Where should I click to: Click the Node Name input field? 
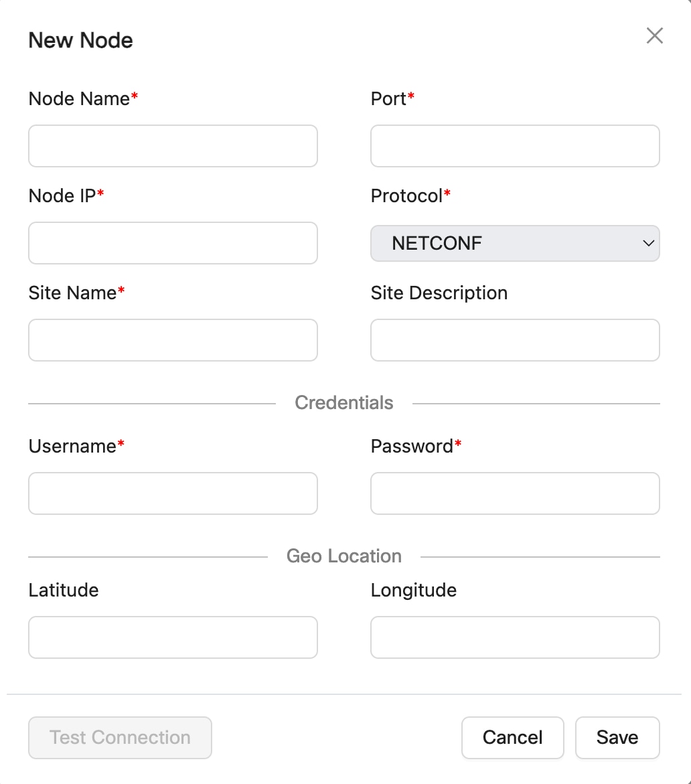(x=173, y=146)
